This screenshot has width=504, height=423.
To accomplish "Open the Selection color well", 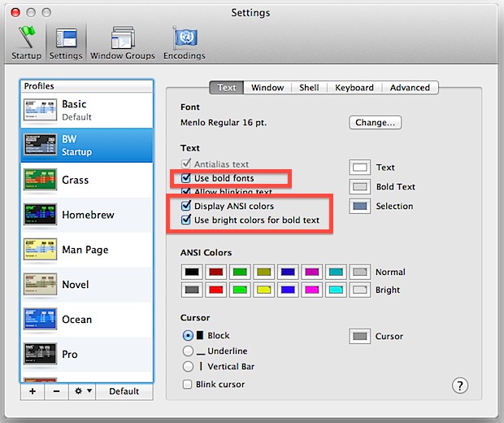I will [x=359, y=206].
